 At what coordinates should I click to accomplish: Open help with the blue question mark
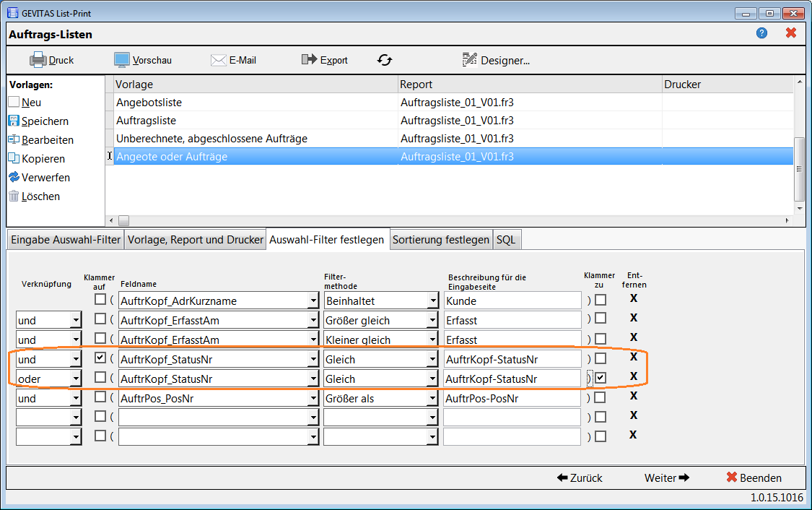coord(761,33)
